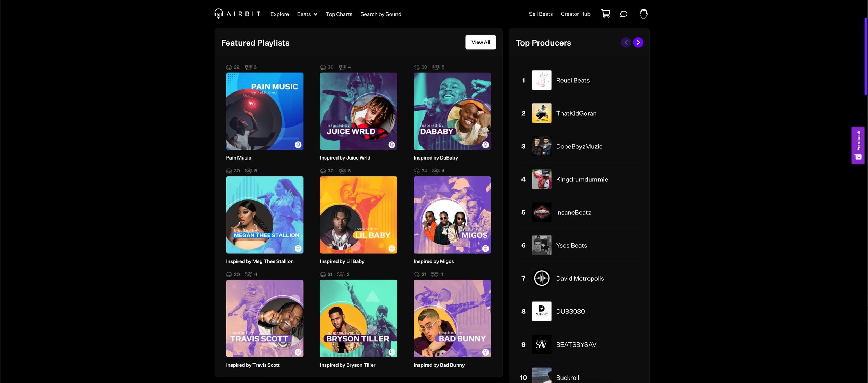Viewport: 868px width, 383px height.
Task: Click followers icon above Inspired by DaBaby
Action: click(436, 67)
